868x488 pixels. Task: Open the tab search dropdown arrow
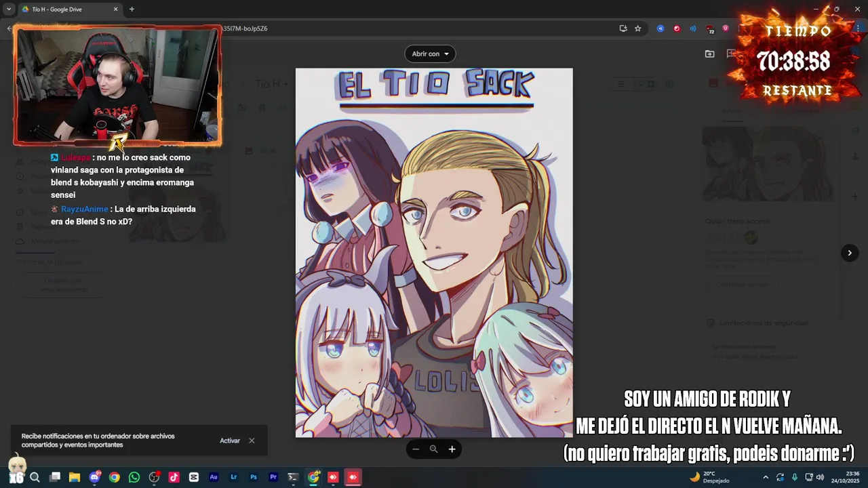point(9,9)
